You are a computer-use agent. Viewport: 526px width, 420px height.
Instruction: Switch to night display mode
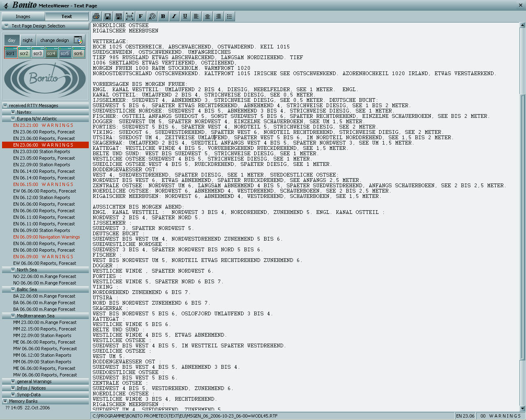coord(28,40)
